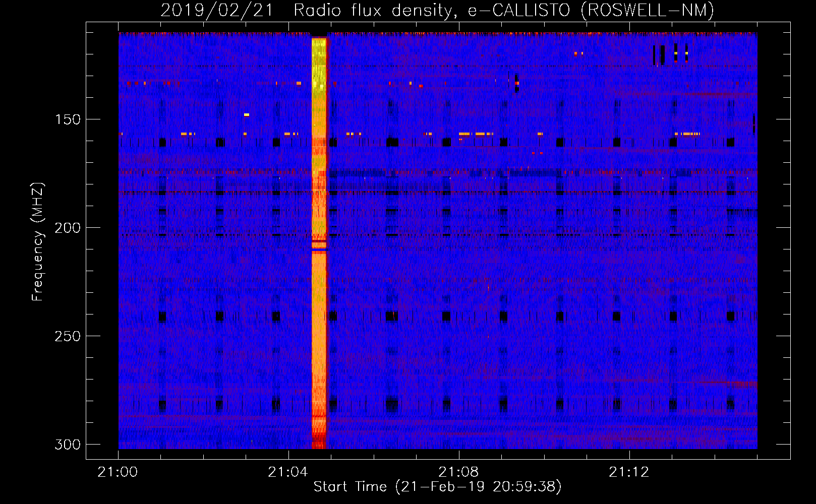The width and height of the screenshot is (816, 504).
Task: Click the 250 frequency tick label
Action: tap(68, 336)
